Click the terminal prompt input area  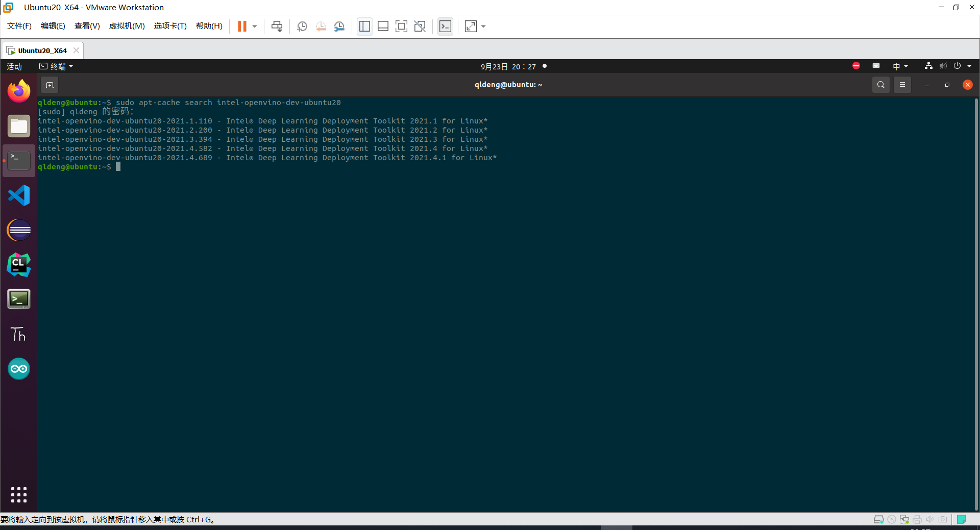(x=118, y=167)
